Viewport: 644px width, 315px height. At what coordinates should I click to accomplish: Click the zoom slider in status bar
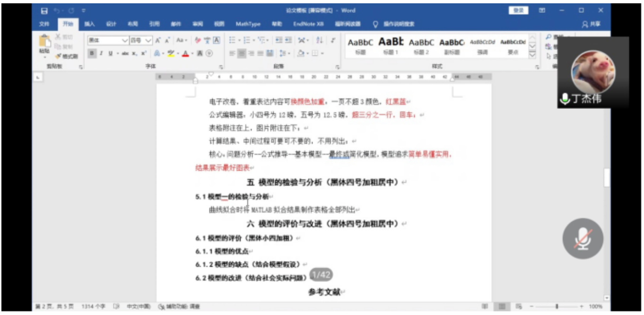pyautogui.click(x=557, y=306)
